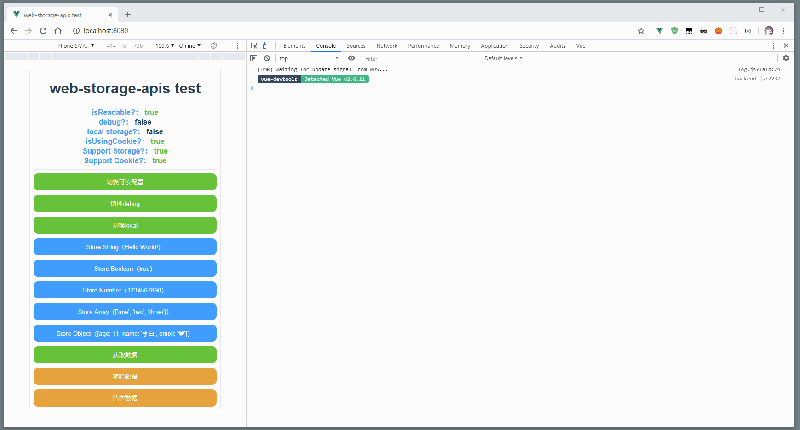Go to the home page icon
This screenshot has height=430, width=800.
point(58,31)
